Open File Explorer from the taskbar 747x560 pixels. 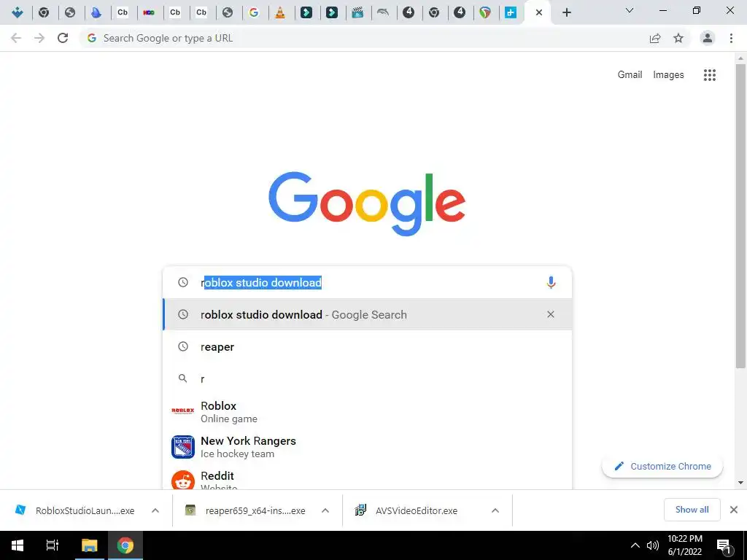click(89, 545)
